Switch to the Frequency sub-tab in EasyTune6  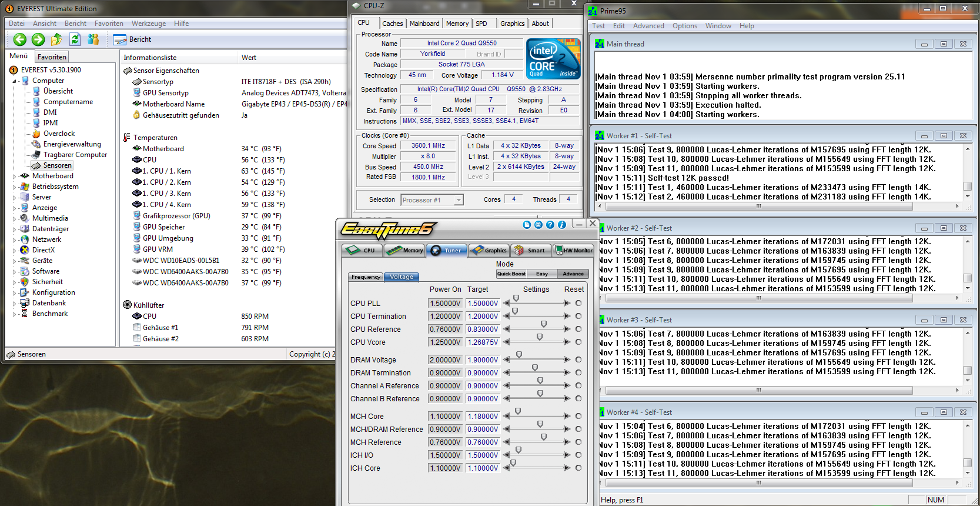pyautogui.click(x=366, y=277)
